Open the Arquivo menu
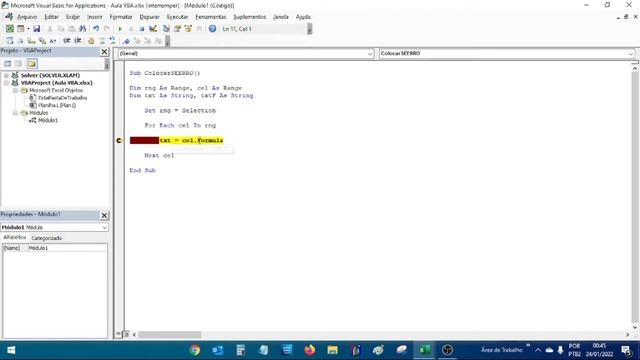 pos(27,17)
